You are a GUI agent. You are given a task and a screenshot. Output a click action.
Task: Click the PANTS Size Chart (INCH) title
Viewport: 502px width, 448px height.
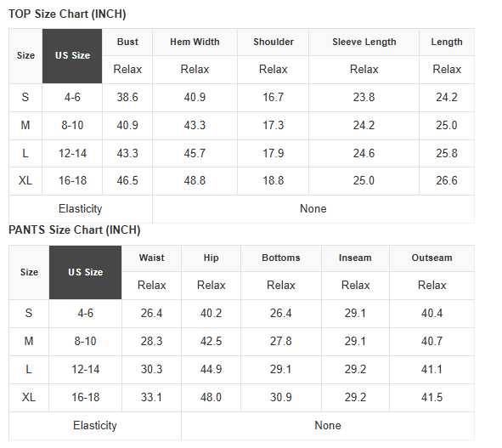[74, 230]
